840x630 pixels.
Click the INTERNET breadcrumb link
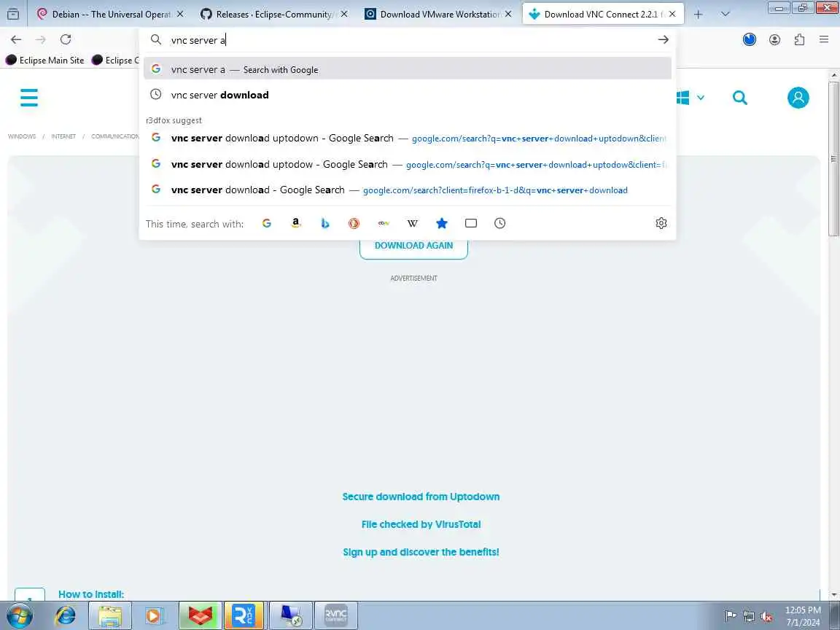pyautogui.click(x=63, y=136)
